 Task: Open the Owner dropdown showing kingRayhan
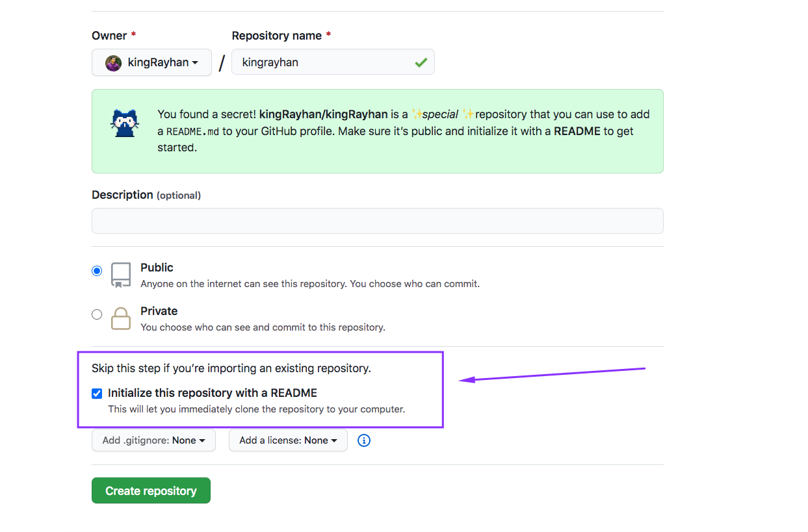click(x=151, y=62)
